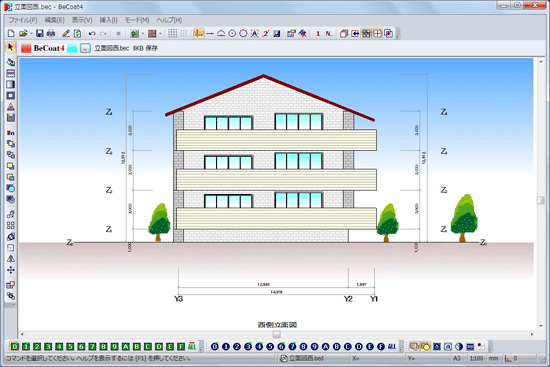This screenshot has height=367, width=550.
Task: Open dropdown arrow beside the green image icon
Action: coord(143,34)
